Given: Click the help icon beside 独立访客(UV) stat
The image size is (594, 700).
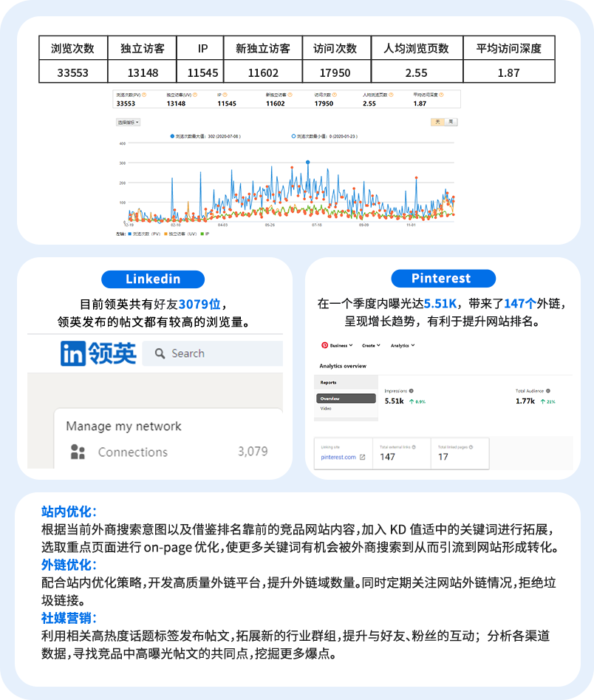Looking at the screenshot, I should [195, 95].
